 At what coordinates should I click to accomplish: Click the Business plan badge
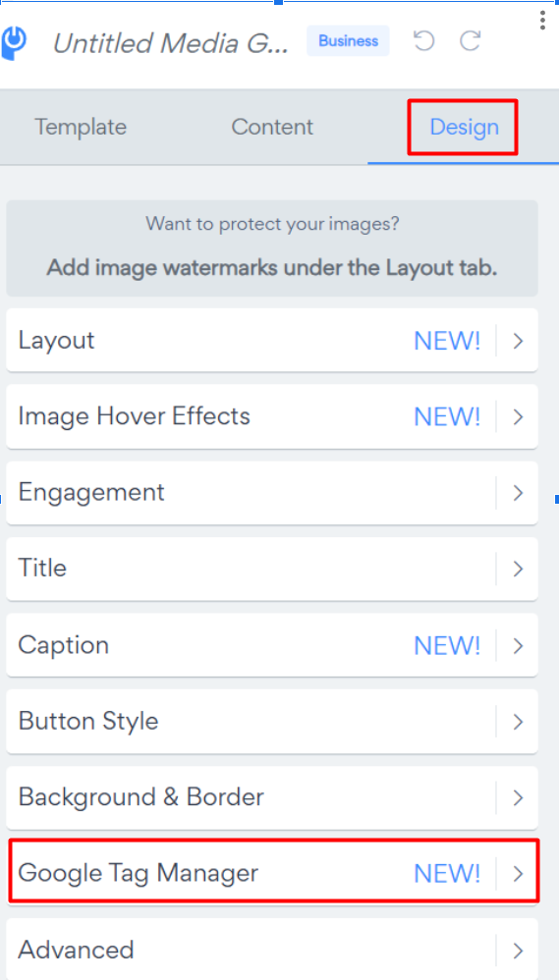[349, 41]
